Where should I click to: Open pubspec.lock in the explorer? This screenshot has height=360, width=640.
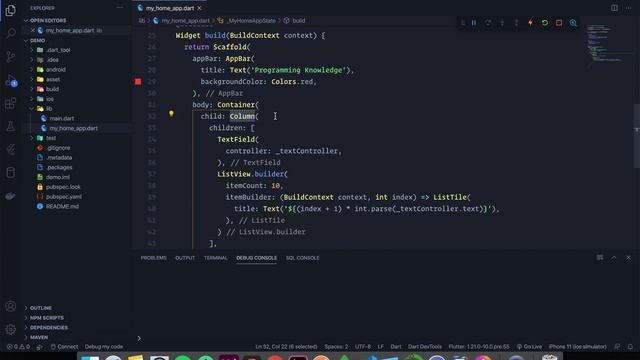pyautogui.click(x=63, y=187)
